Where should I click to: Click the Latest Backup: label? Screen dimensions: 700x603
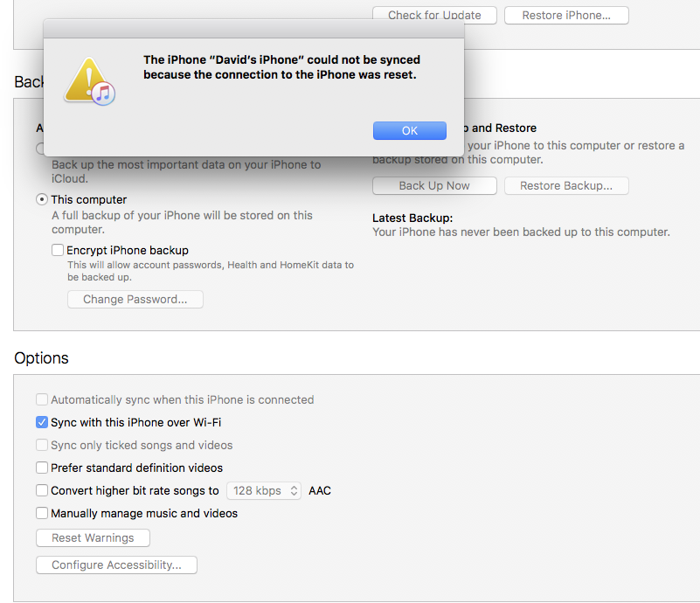(412, 218)
